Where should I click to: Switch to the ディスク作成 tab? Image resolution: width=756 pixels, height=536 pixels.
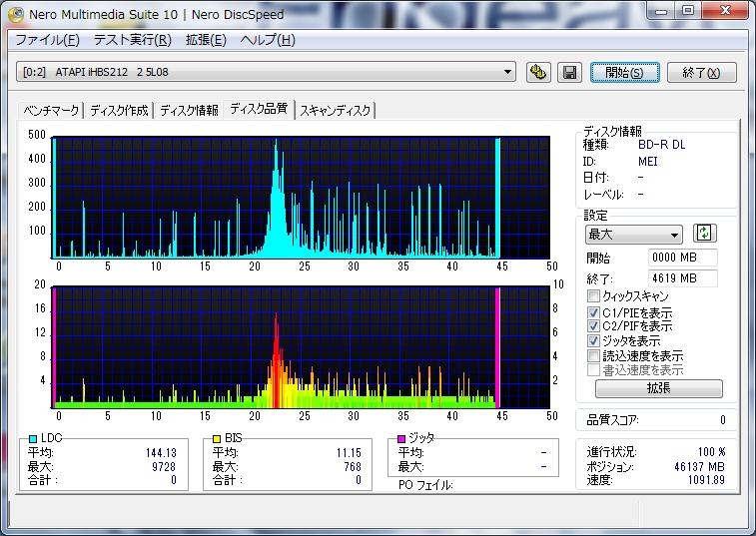pos(119,111)
